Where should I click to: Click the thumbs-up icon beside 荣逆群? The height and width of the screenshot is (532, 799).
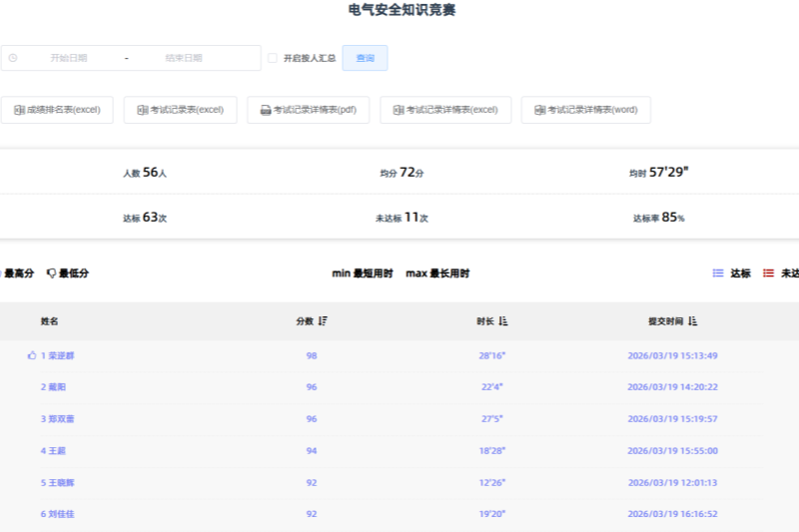pyautogui.click(x=32, y=355)
